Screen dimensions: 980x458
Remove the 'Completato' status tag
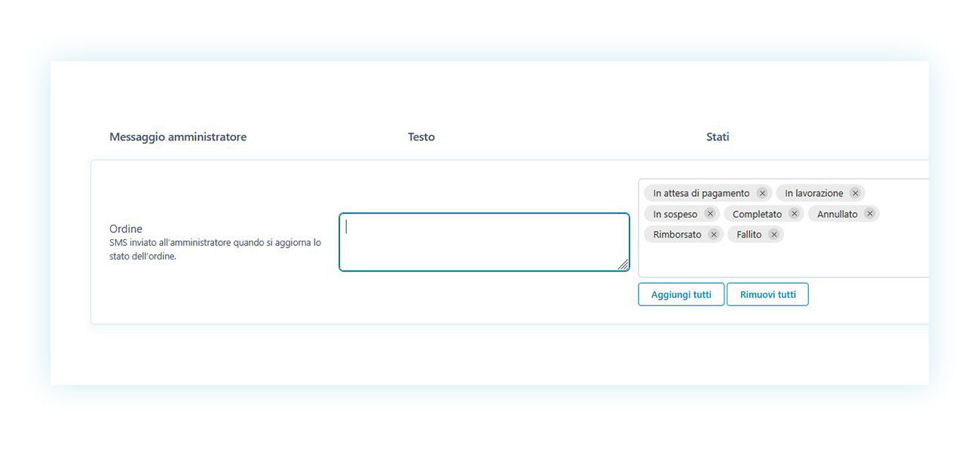[794, 214]
